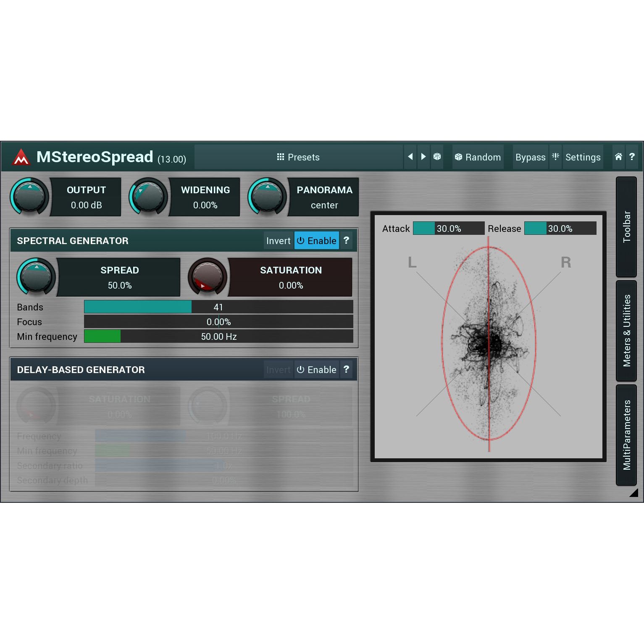Open the Presets dropdown

(298, 157)
